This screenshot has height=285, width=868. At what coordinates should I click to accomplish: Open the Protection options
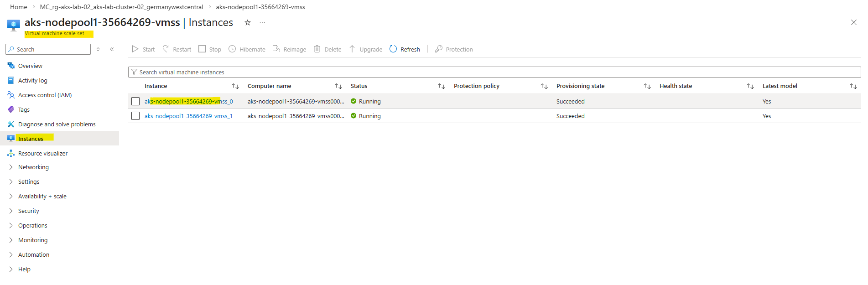[454, 49]
